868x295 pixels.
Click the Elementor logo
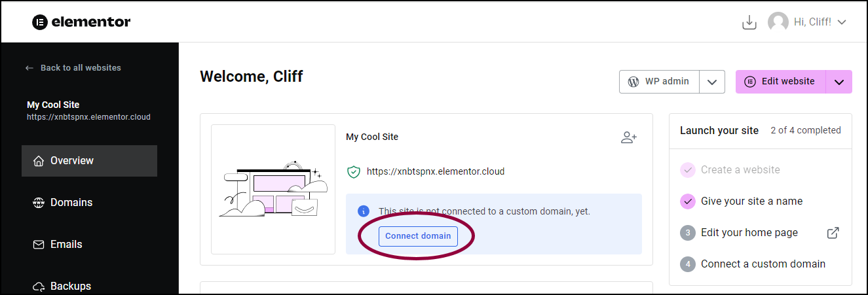click(x=81, y=22)
